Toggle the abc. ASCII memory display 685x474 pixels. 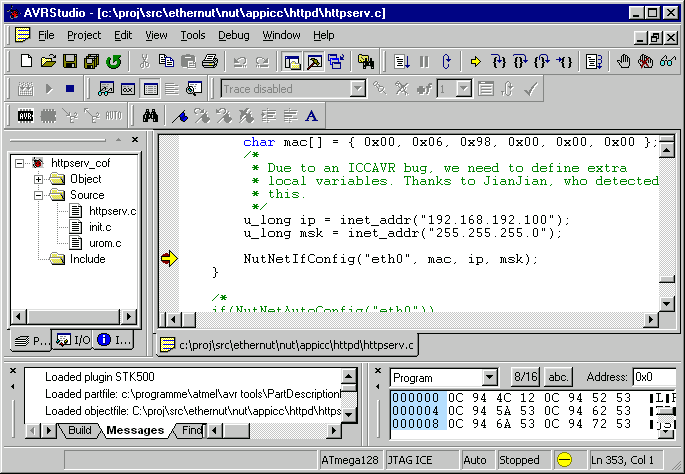pos(558,377)
